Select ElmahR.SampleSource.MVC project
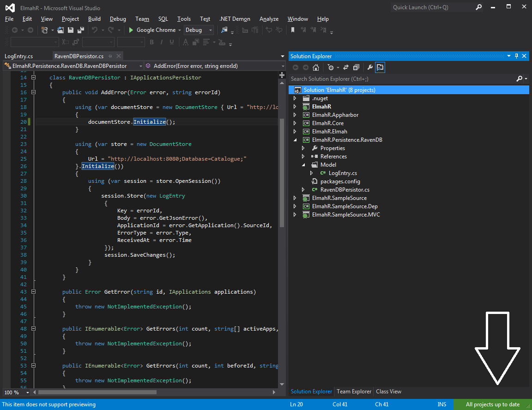This screenshot has width=532, height=410. 346,215
